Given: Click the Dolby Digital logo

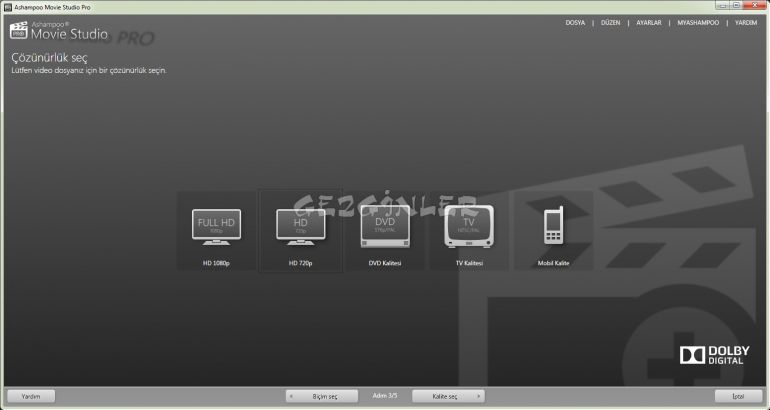Looking at the screenshot, I should (715, 355).
